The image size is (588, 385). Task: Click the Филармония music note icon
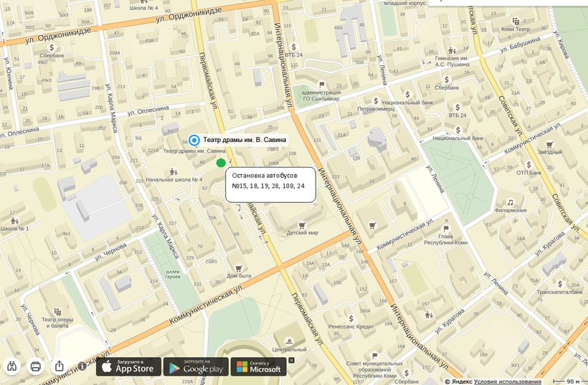pos(510,202)
